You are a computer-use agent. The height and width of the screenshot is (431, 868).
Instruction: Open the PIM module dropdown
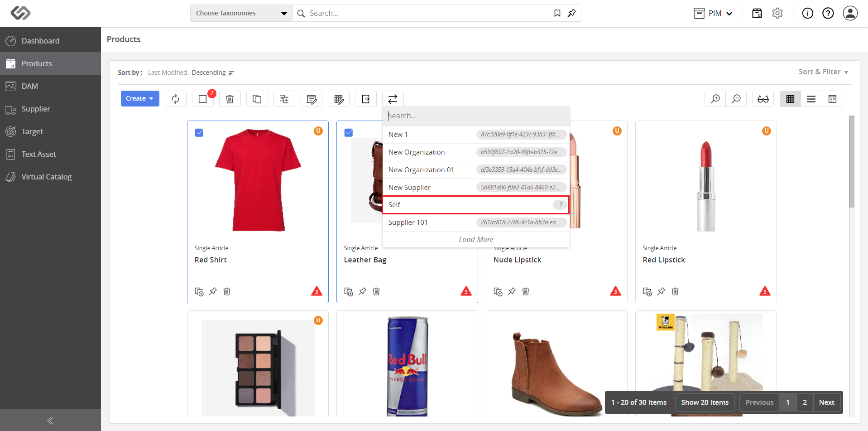[x=713, y=13]
